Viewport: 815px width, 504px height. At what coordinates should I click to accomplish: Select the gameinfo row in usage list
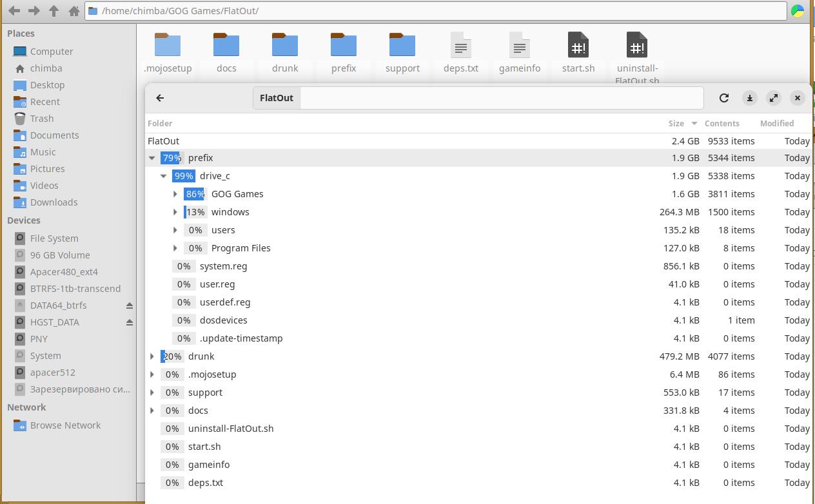(x=478, y=465)
